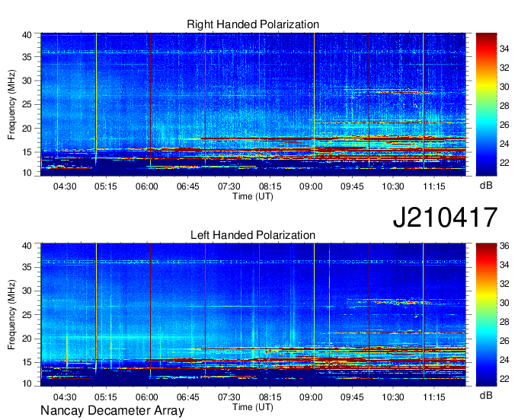Click the 26 dB value on top color bar
The width and height of the screenshot is (518, 420).
(504, 125)
